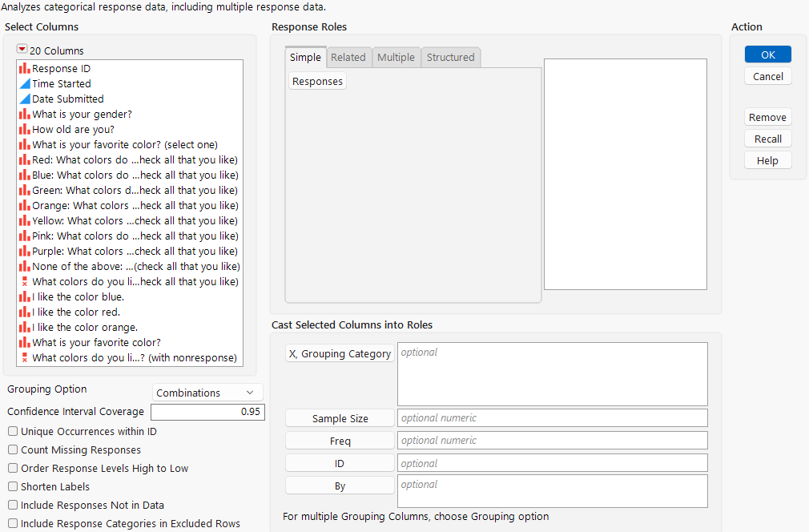Open the Grouping Option Combinations dropdown
The height and width of the screenshot is (532, 809).
click(x=207, y=392)
